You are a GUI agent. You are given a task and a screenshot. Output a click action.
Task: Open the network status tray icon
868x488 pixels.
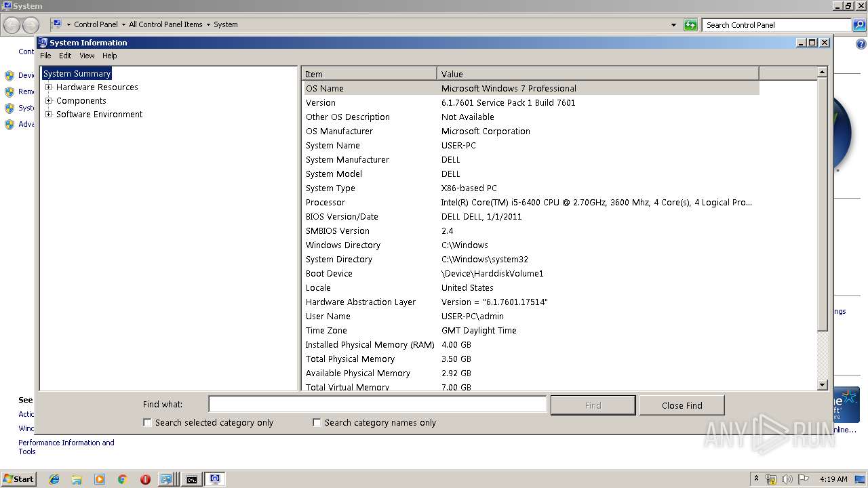pyautogui.click(x=771, y=479)
